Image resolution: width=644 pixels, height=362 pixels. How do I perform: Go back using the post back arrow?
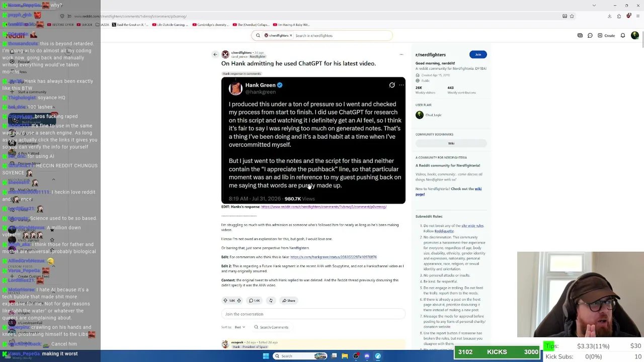(x=215, y=54)
